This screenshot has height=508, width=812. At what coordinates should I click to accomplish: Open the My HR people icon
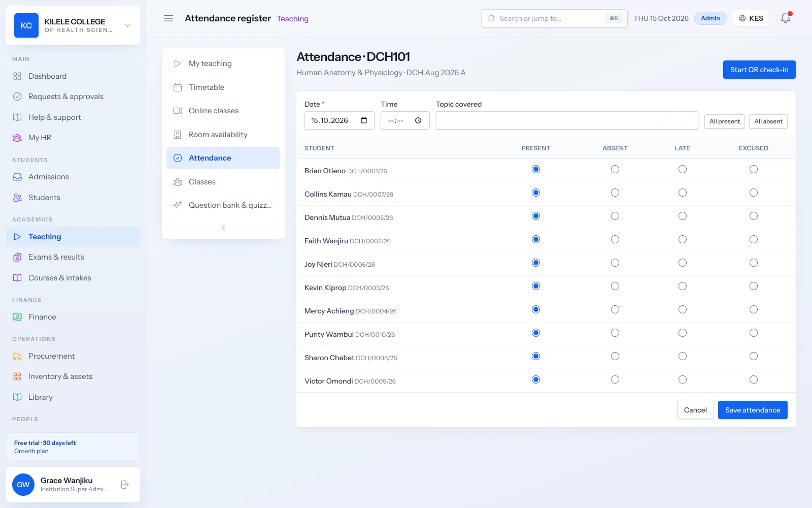pos(17,138)
